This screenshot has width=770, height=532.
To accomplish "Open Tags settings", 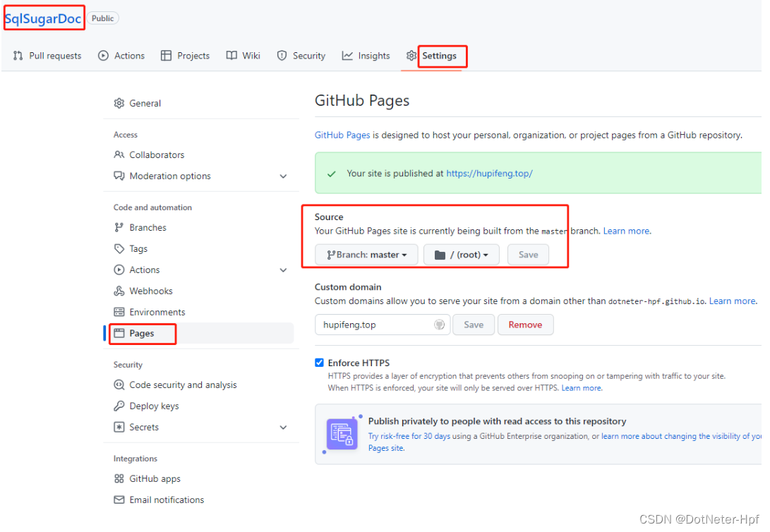I will click(x=138, y=249).
